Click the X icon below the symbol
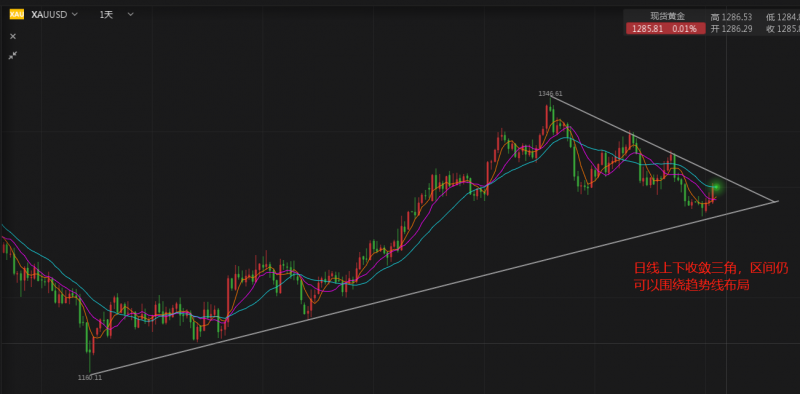Viewport: 800px width, 394px height. tap(13, 36)
